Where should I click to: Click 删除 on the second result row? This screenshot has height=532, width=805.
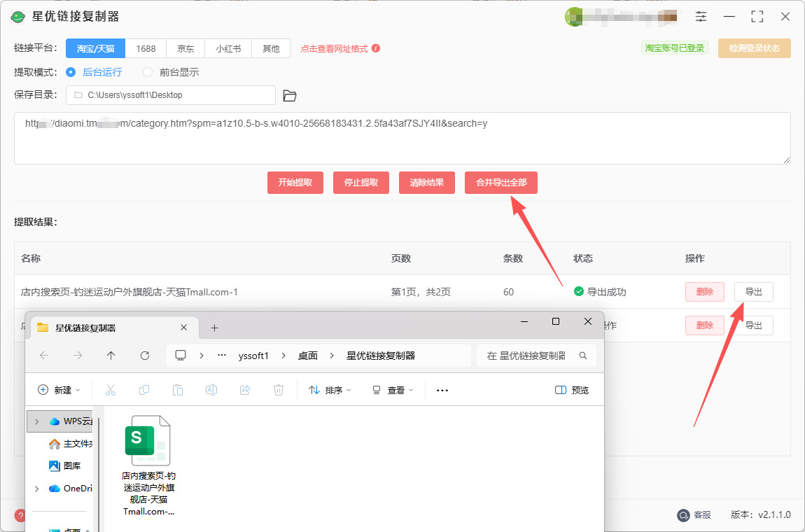705,325
